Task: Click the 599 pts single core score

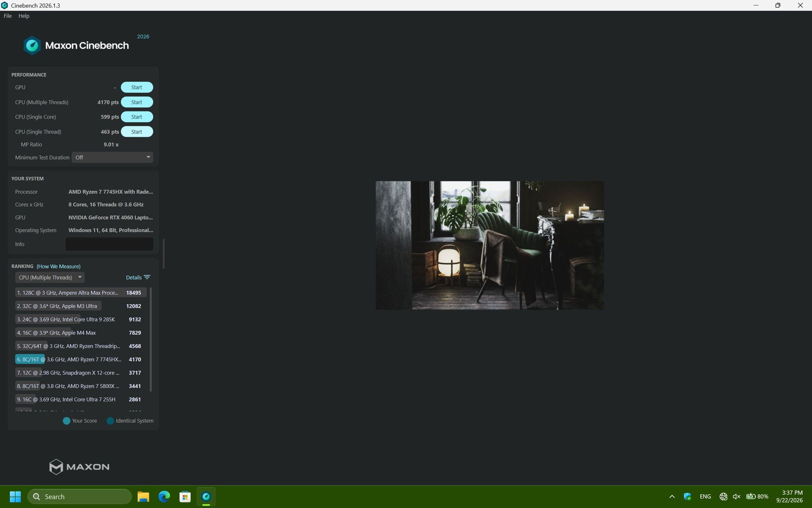Action: click(110, 117)
